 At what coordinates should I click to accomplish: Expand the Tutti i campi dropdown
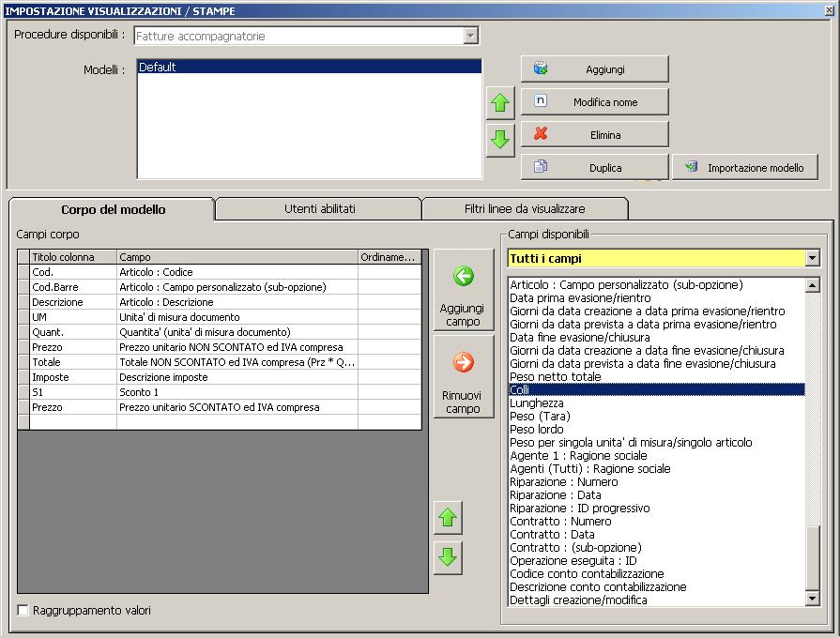[812, 258]
